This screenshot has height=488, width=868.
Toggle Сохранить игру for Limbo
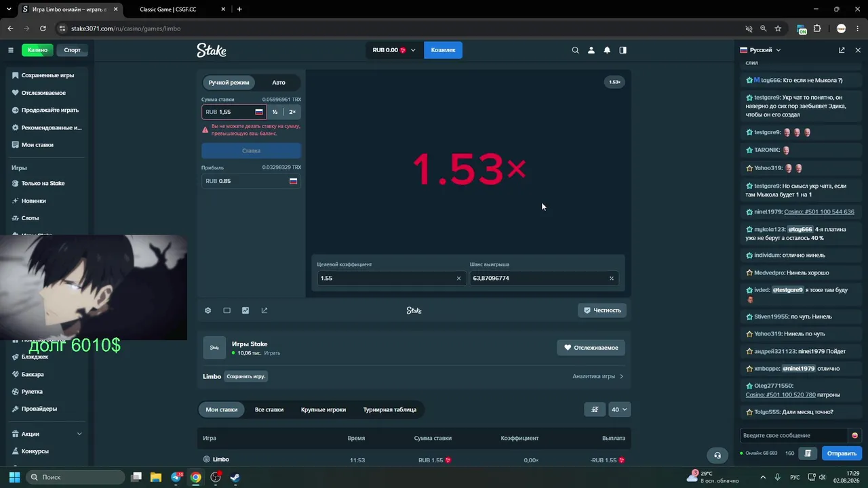pyautogui.click(x=246, y=376)
